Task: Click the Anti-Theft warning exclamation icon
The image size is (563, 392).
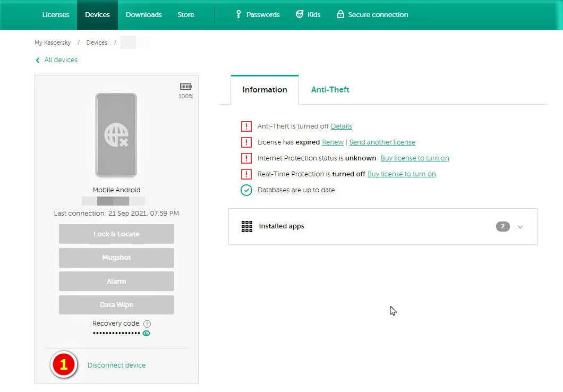Action: 246,126
